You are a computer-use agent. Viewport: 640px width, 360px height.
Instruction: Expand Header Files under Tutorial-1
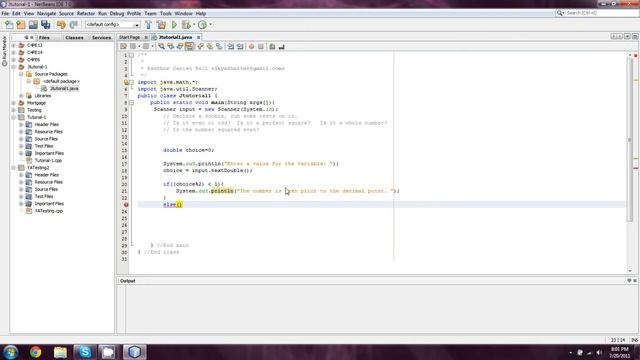[21, 124]
